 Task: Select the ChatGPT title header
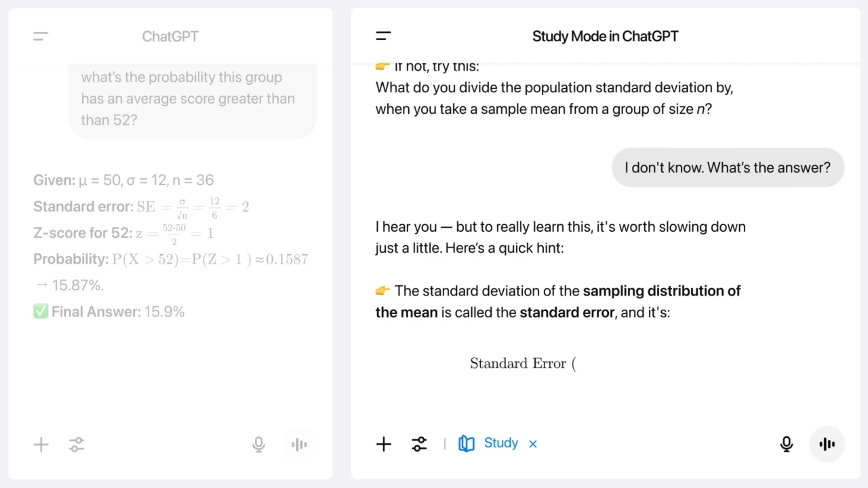(x=170, y=36)
